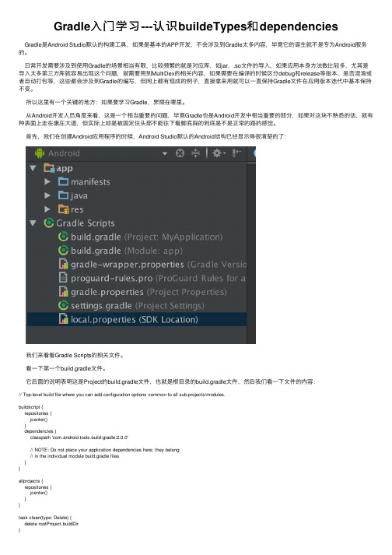Collapse the Gradle Scripts node

(33, 223)
